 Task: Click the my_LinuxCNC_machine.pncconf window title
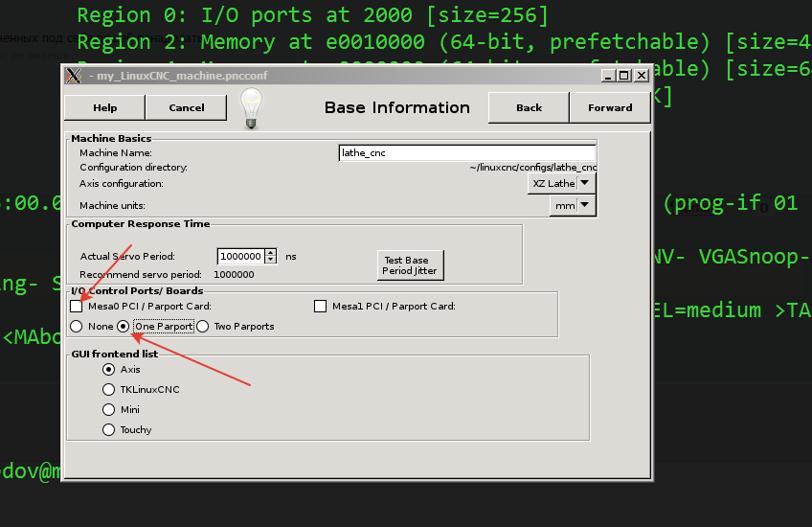(182, 76)
